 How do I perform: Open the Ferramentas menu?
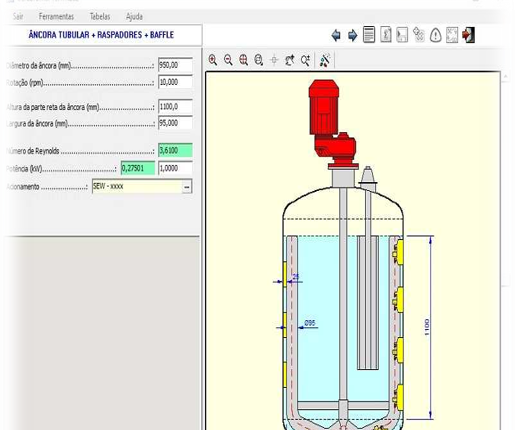coord(56,16)
